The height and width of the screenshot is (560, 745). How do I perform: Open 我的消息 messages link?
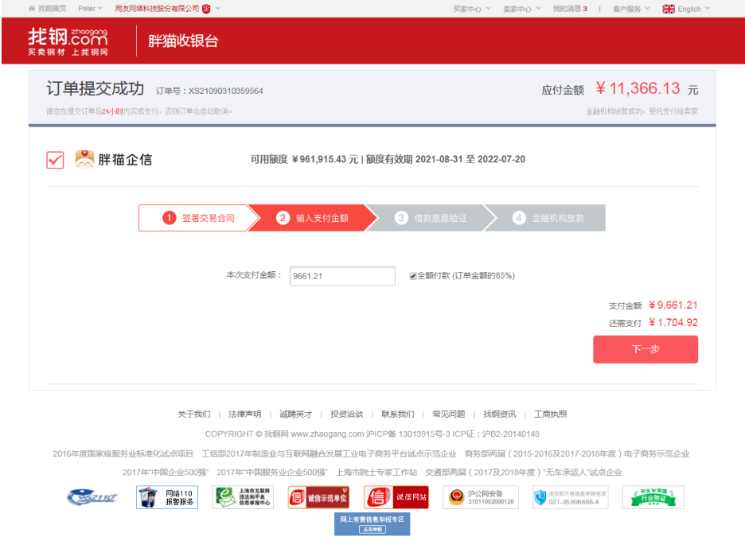coord(570,9)
